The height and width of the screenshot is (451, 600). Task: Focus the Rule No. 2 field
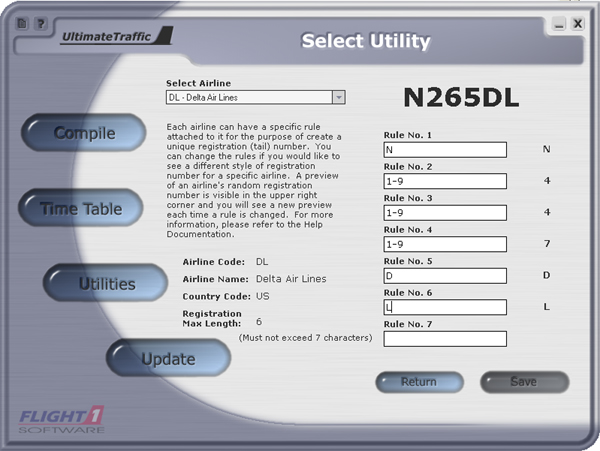(445, 181)
